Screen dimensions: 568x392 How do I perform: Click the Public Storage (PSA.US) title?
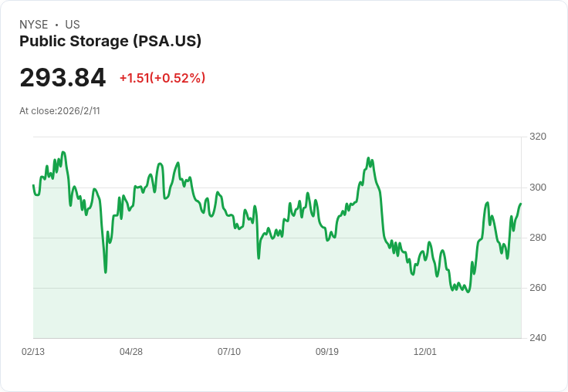point(110,42)
